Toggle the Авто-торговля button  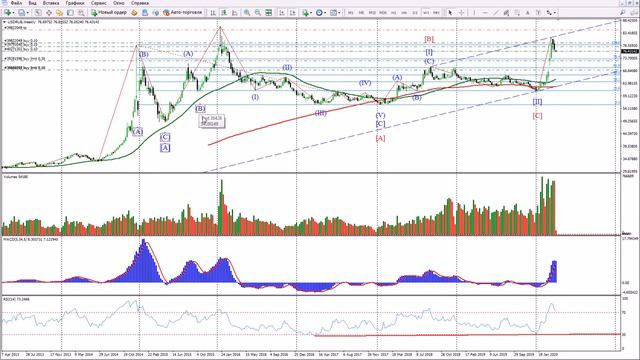(182, 13)
